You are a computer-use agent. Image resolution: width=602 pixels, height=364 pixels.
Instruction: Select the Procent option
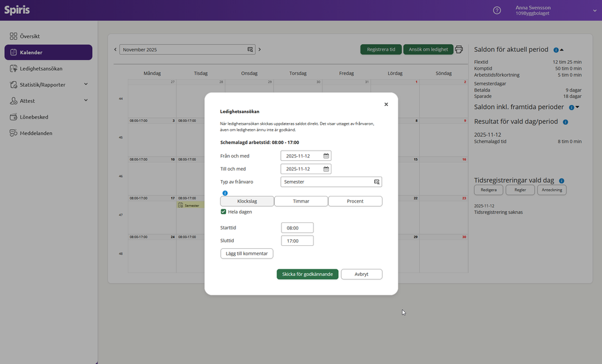[355, 201]
